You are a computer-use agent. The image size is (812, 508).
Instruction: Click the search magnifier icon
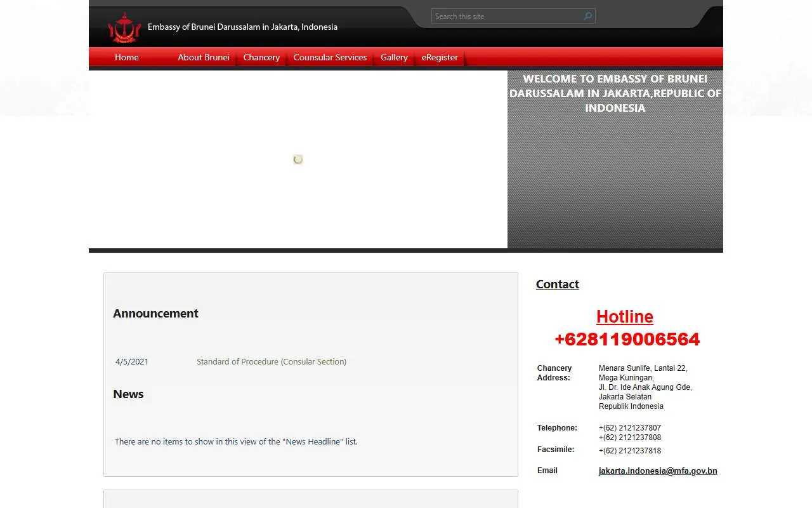tap(588, 17)
